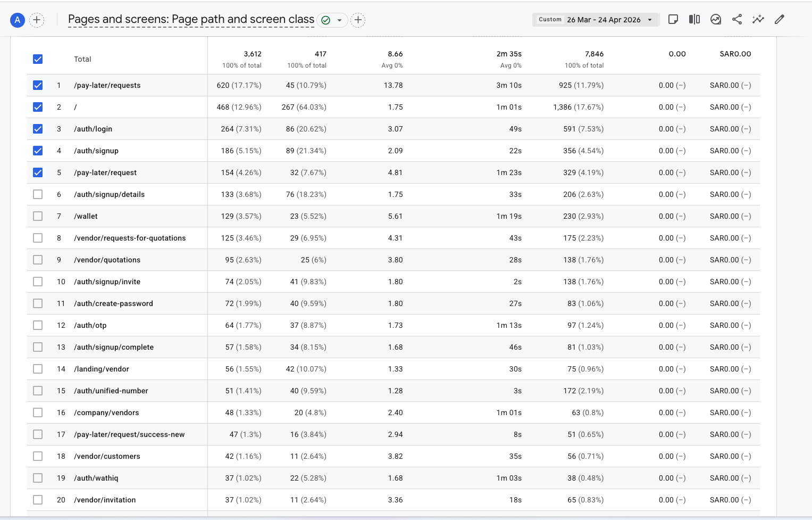This screenshot has width=812, height=520.
Task: Click the 13.78 views per user cell
Action: [393, 85]
